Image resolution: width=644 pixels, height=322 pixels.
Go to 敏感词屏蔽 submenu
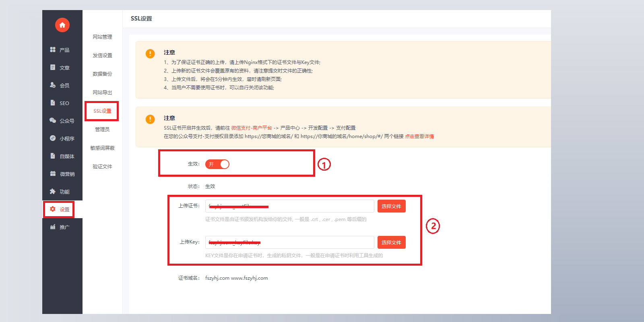(x=102, y=148)
